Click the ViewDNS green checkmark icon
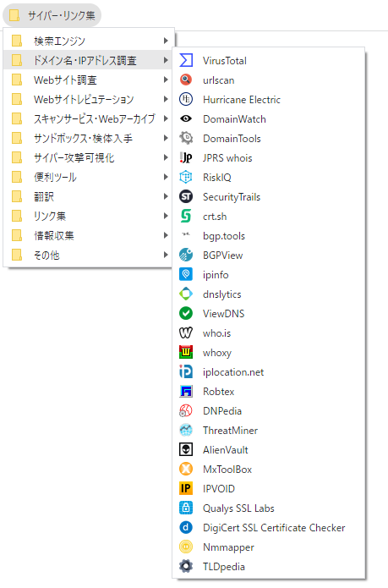Viewport: 388px width, 588px height. (x=186, y=314)
